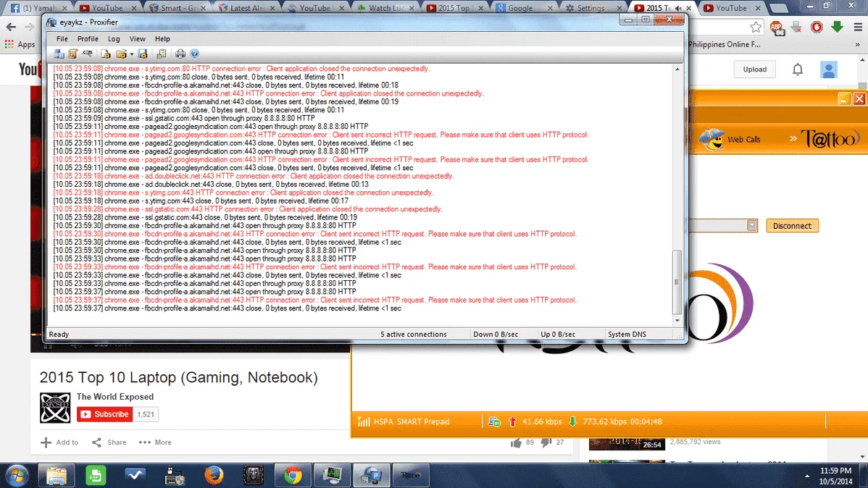Click the network computers icon in dialer bar
This screenshot has height=488, width=868.
click(494, 421)
